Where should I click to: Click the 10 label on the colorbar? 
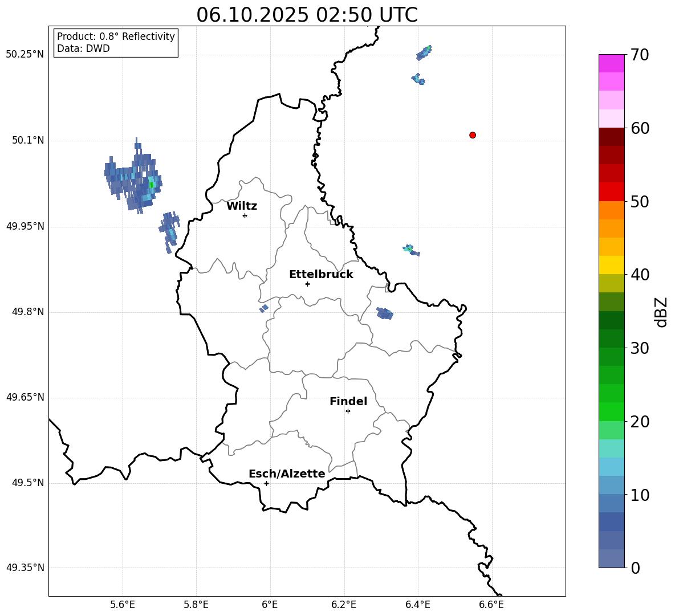coord(639,495)
